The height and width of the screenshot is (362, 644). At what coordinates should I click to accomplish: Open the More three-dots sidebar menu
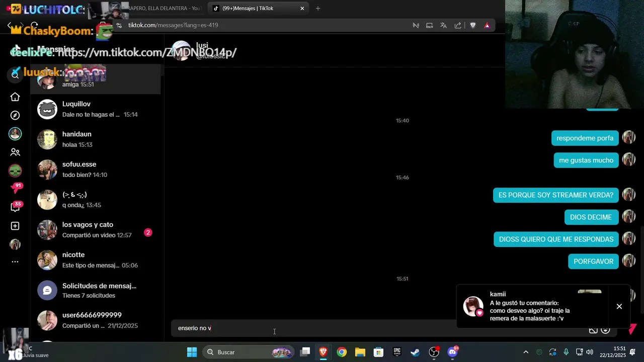[x=15, y=261]
